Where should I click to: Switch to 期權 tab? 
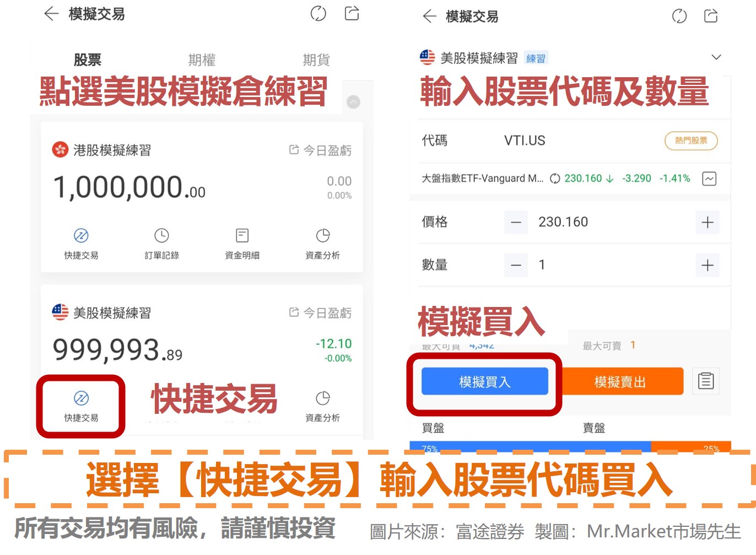(x=202, y=60)
